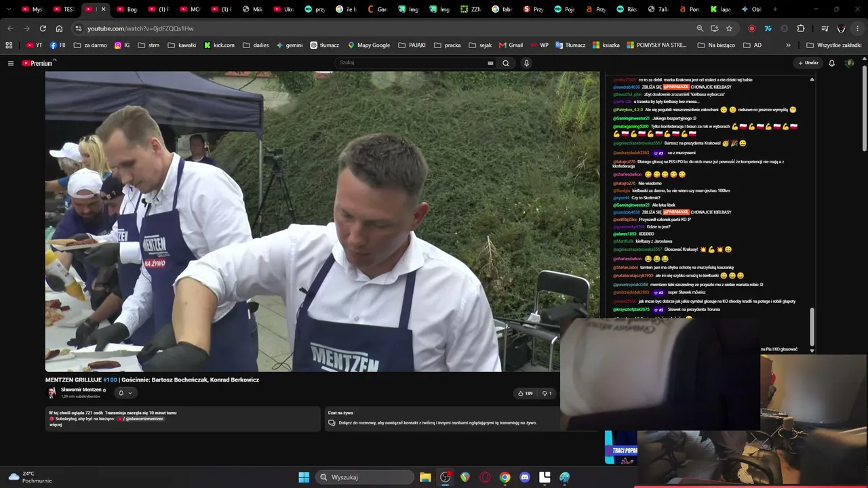Switch to the 'TES' YouTube tab
This screenshot has height=488, width=868.
pyautogui.click(x=64, y=9)
